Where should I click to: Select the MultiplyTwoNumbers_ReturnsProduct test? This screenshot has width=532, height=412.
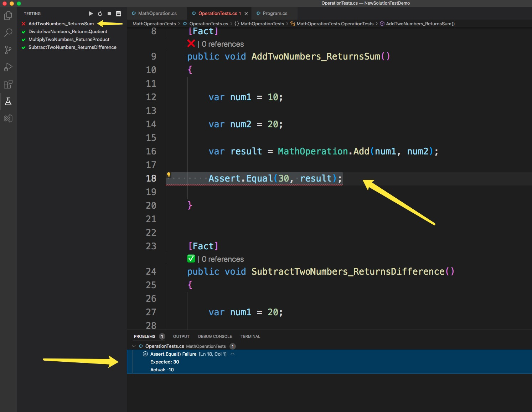point(68,39)
